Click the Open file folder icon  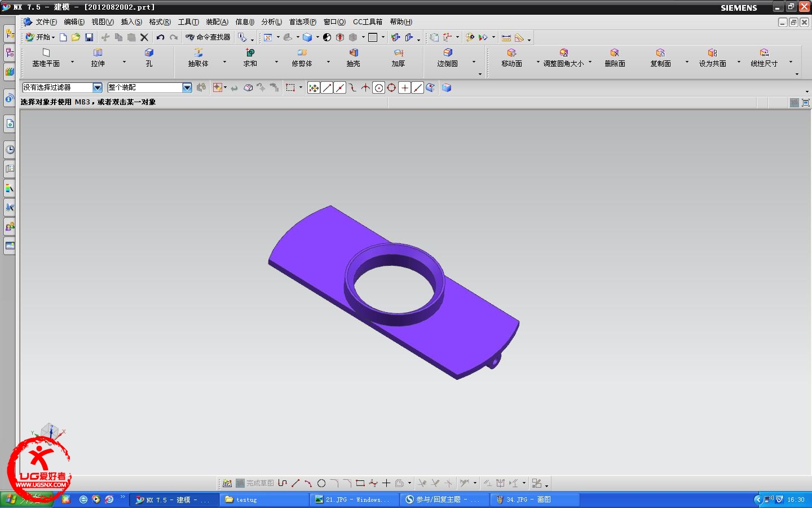[76, 37]
